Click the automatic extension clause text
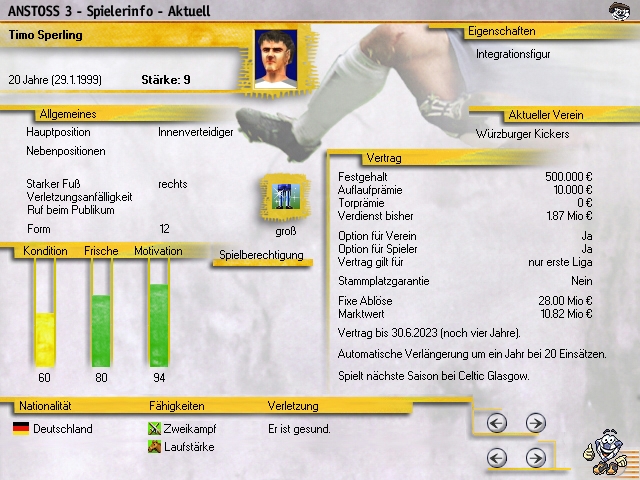 [x=472, y=354]
